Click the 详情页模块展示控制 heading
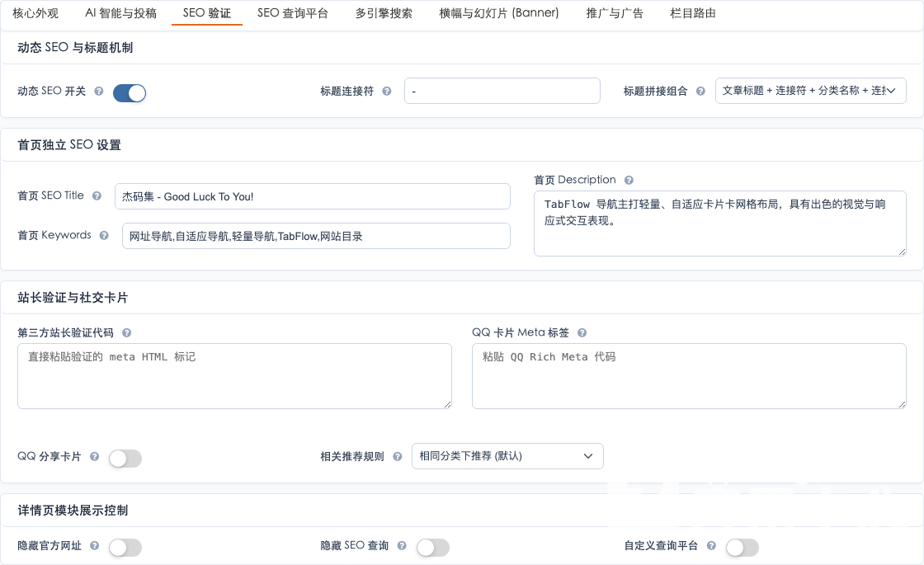The height and width of the screenshot is (565, 924). click(x=73, y=511)
